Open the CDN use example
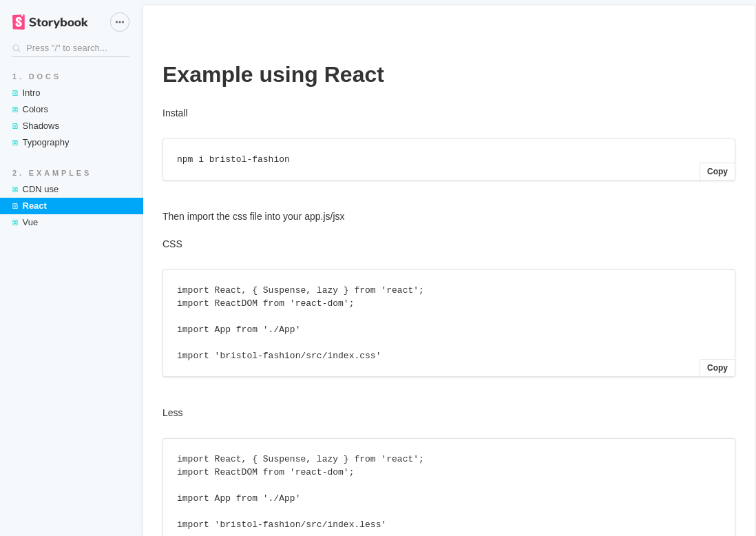The height and width of the screenshot is (536, 756). pyautogui.click(x=72, y=189)
